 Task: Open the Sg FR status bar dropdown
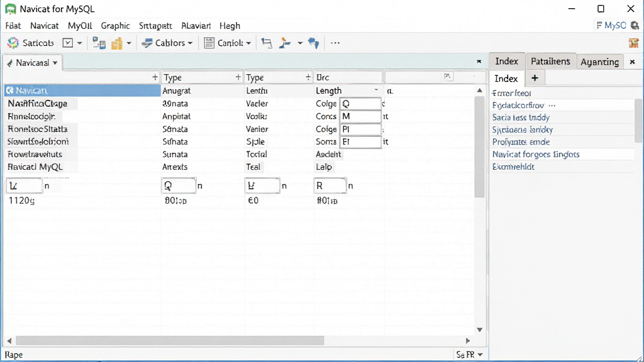pos(469,354)
